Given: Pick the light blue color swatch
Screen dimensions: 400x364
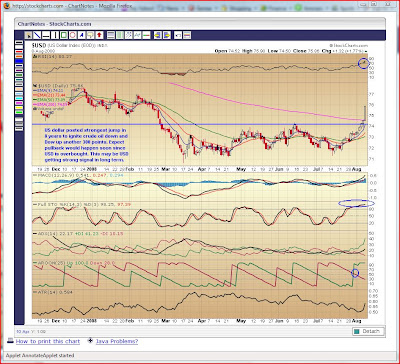Looking at the screenshot, I should [x=19, y=93].
